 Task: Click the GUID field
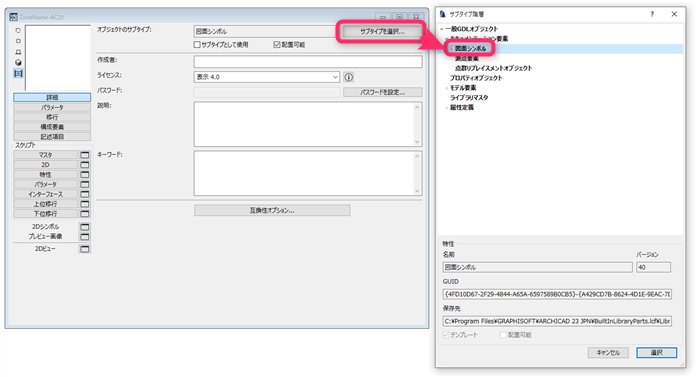[x=557, y=294]
